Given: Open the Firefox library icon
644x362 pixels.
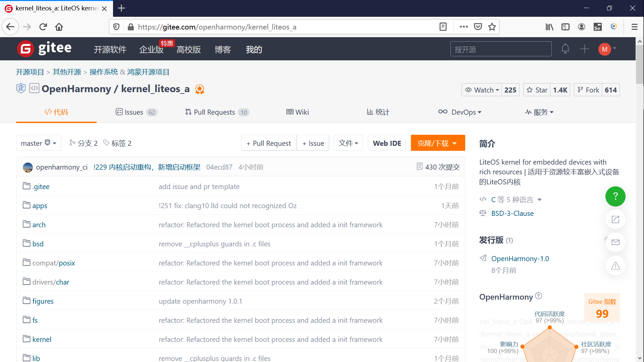Looking at the screenshot, I should coord(549,27).
